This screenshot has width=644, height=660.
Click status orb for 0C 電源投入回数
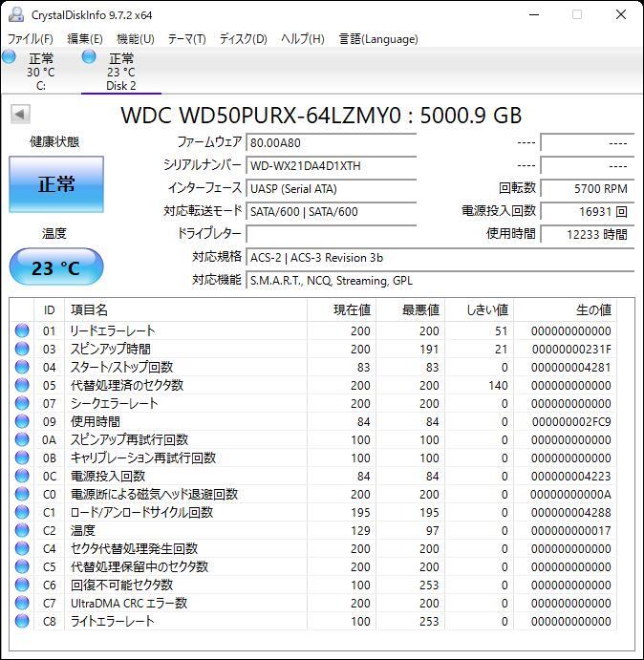[22, 476]
